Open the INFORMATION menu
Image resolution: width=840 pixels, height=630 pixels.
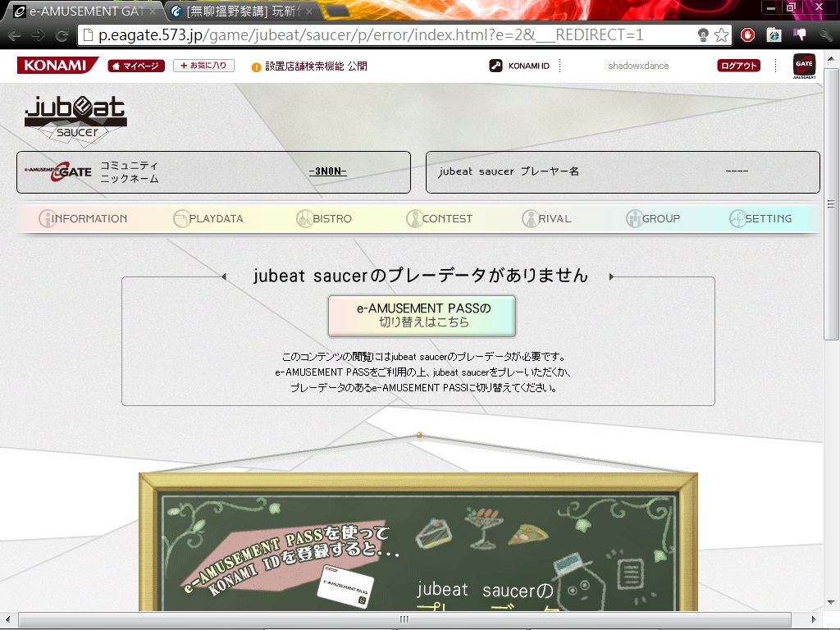click(x=83, y=219)
